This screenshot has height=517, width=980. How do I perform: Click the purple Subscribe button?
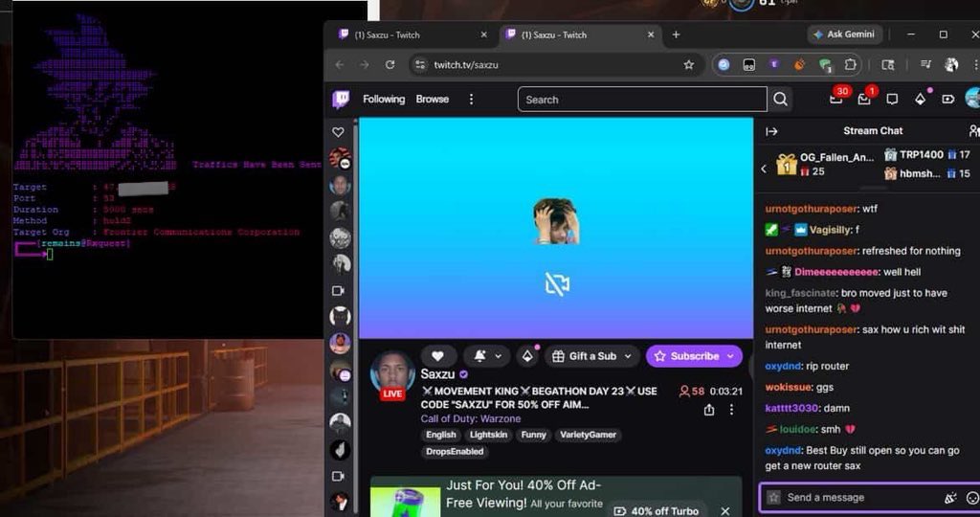pyautogui.click(x=695, y=356)
